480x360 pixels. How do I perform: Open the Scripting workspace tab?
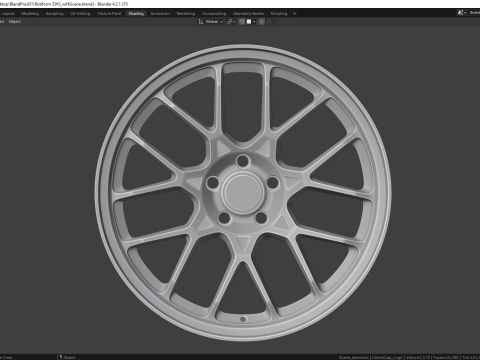pyautogui.click(x=279, y=14)
